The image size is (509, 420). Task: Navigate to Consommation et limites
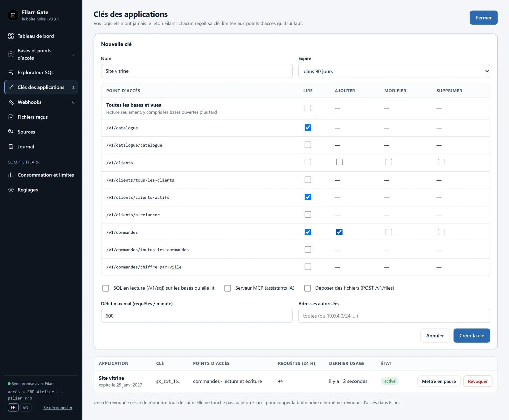click(41, 175)
